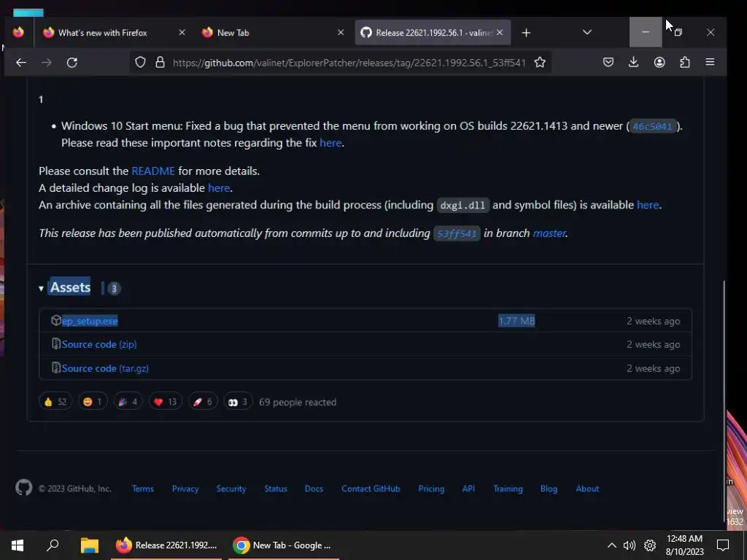Open the extensions puzzle icon
This screenshot has height=560, width=747.
click(684, 62)
